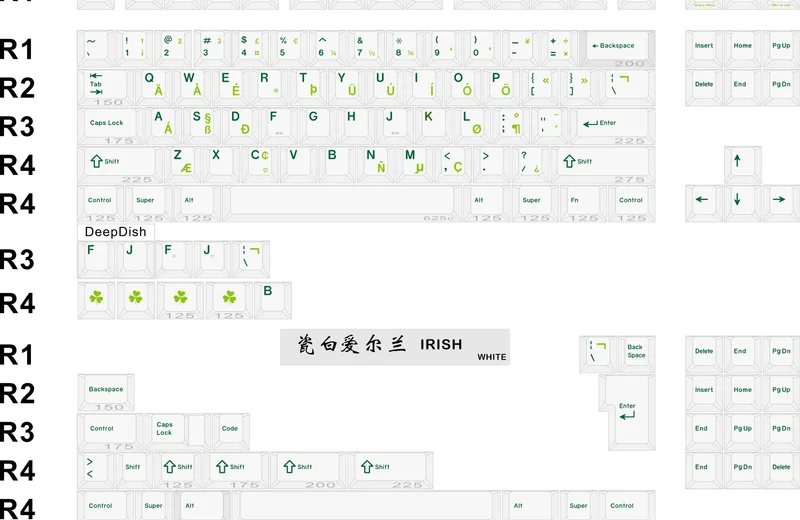Select the wide Backspace keycap marked 200

tap(617, 48)
